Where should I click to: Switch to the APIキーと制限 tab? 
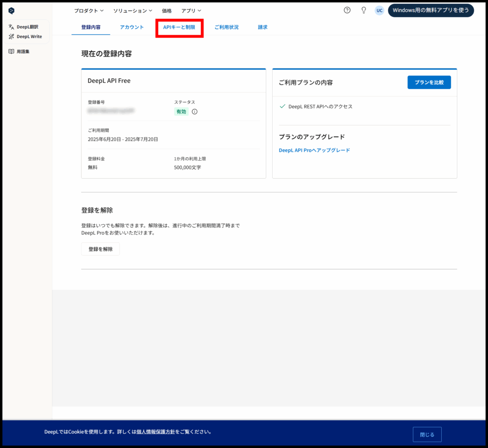(x=179, y=27)
